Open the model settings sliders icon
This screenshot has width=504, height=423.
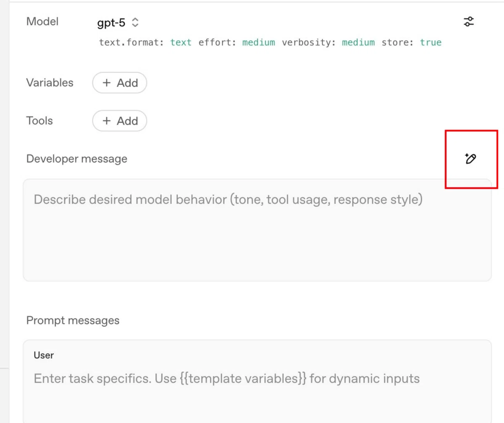tap(469, 22)
